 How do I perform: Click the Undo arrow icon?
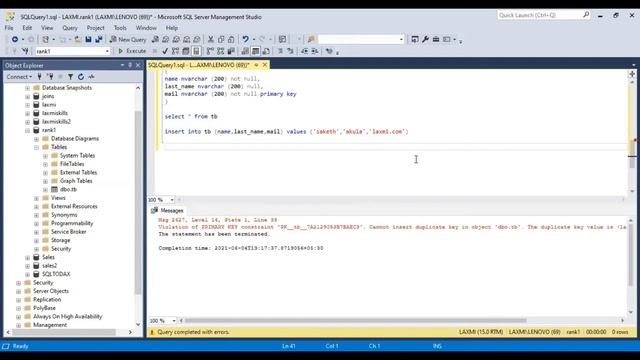click(x=245, y=39)
